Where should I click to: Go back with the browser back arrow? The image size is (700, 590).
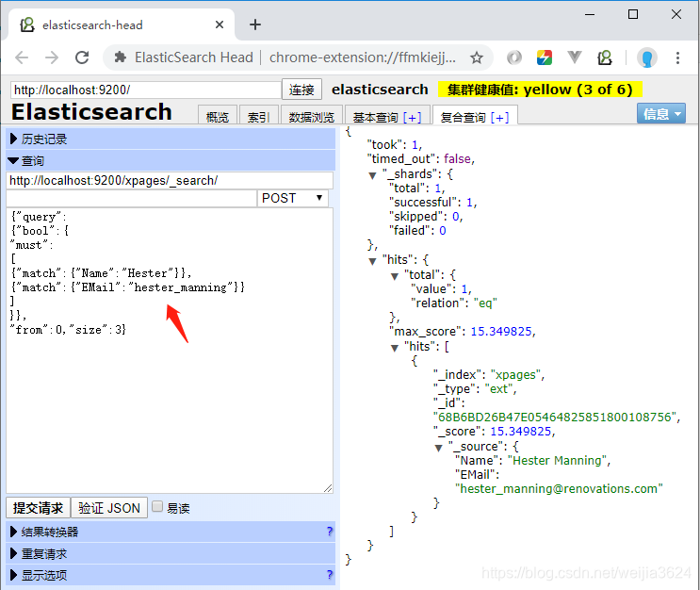[x=22, y=57]
